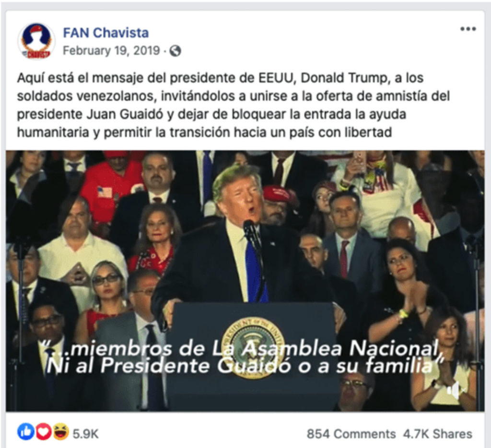
Task: Open the February 19, 2019 post timestamp
Action: 111,51
